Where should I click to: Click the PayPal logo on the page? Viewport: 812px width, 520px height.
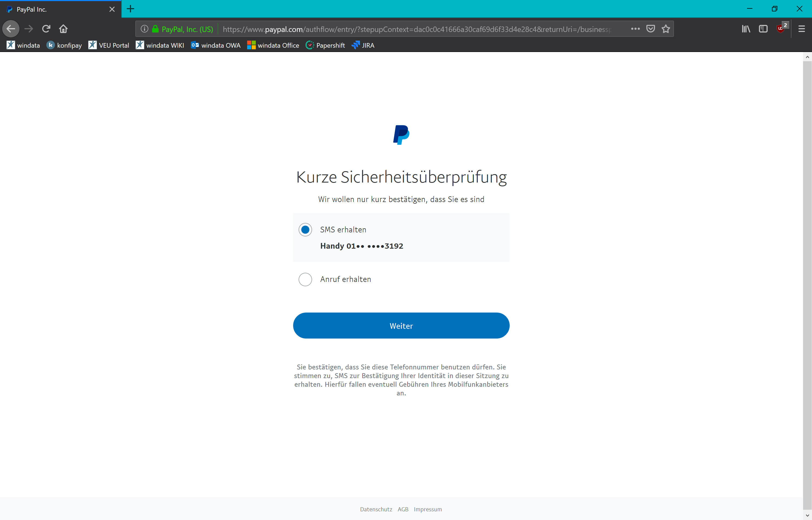coord(401,135)
